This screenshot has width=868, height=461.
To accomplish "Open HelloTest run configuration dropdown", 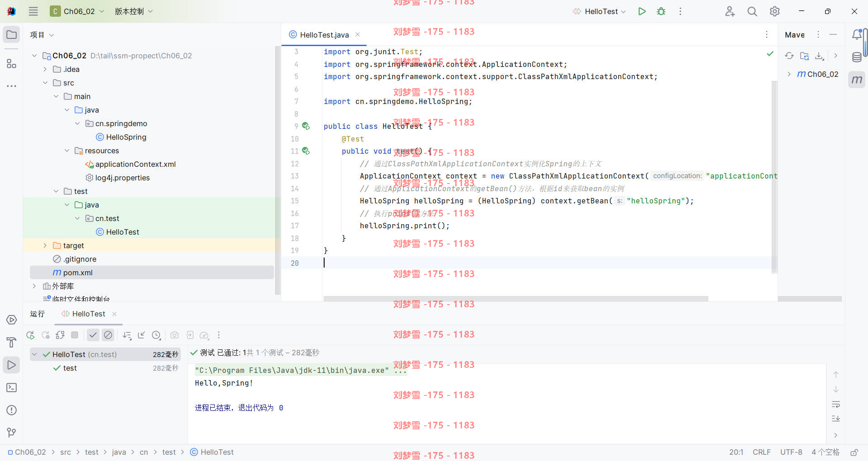I will [599, 11].
